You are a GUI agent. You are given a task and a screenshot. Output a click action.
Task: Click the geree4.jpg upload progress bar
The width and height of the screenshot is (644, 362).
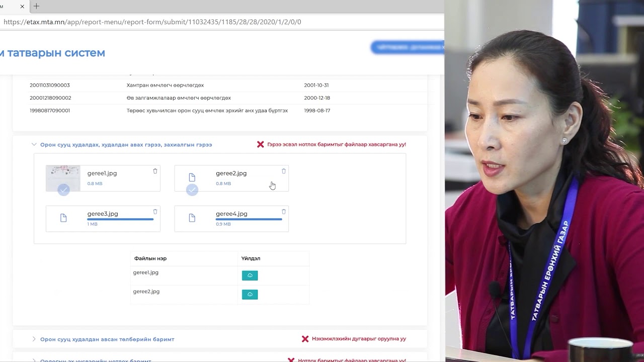point(249,219)
